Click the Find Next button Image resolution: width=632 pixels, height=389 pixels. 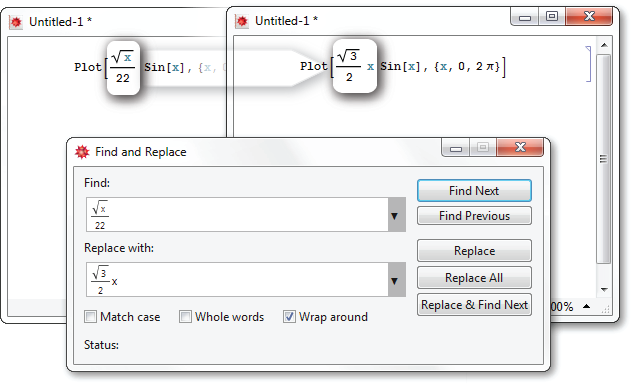pos(474,191)
